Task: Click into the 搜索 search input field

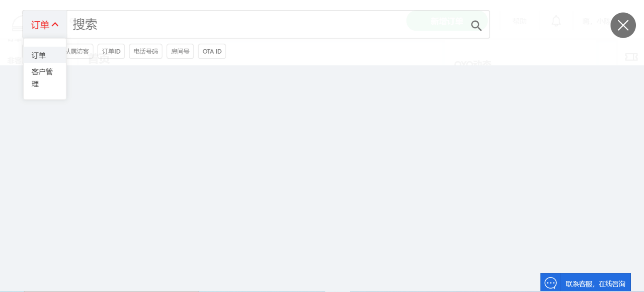Action: click(x=226, y=25)
